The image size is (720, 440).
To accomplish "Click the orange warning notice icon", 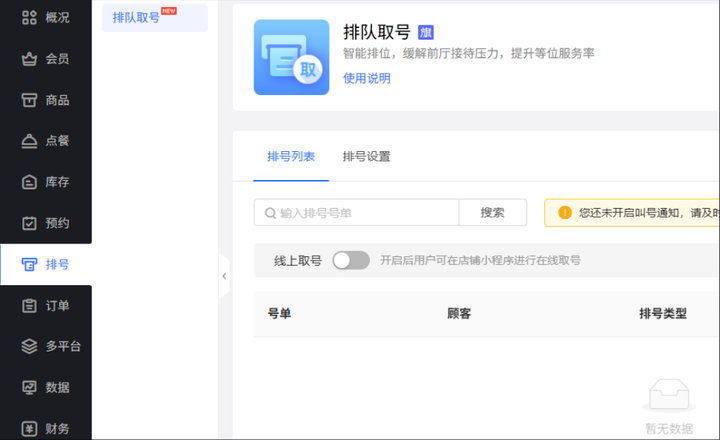I will coord(565,213).
